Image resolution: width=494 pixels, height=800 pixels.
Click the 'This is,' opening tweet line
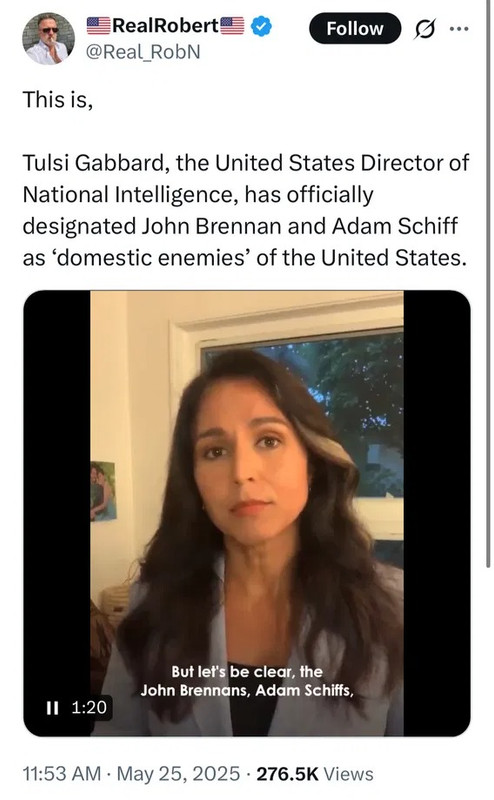point(58,100)
